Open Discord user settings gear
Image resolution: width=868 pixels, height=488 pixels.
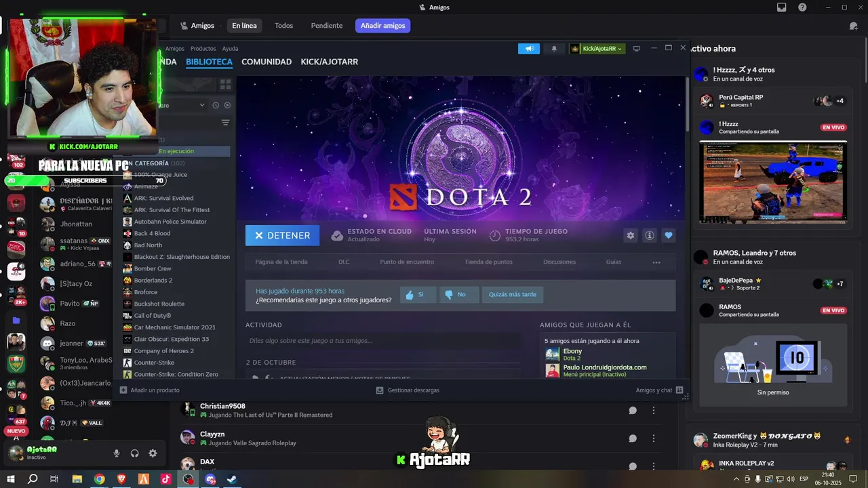pos(153,453)
